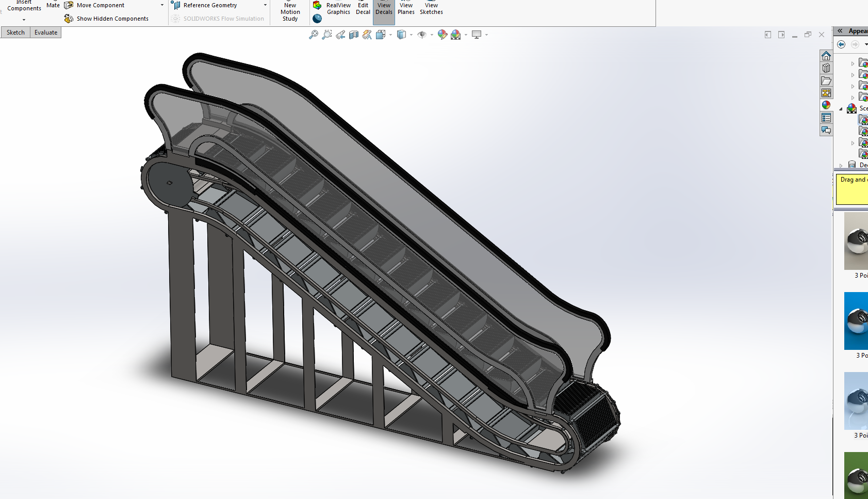Toggle View Decals off
Screen dimensions: 868x499
tap(384, 11)
